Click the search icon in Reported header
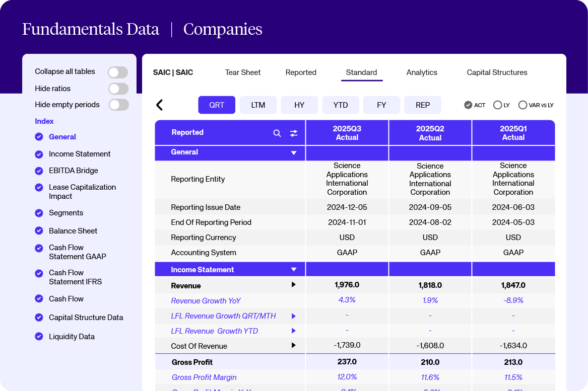Image resolution: width=588 pixels, height=391 pixels. click(x=277, y=133)
